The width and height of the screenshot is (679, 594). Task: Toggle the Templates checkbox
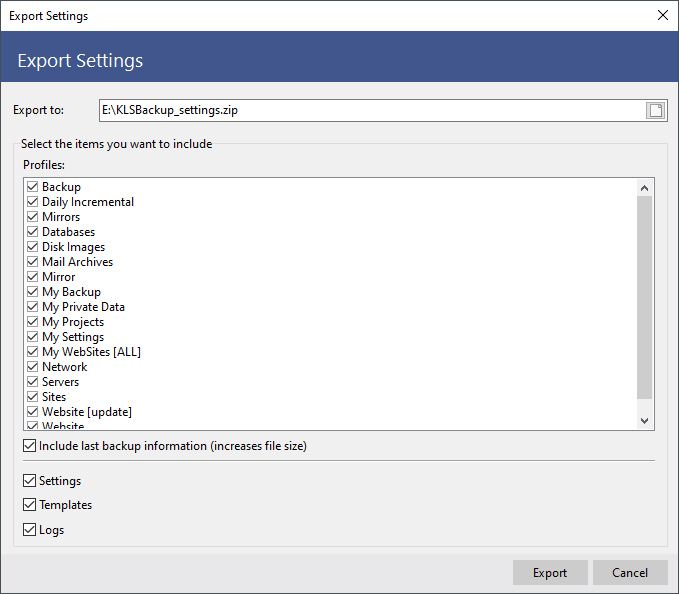[x=29, y=505]
